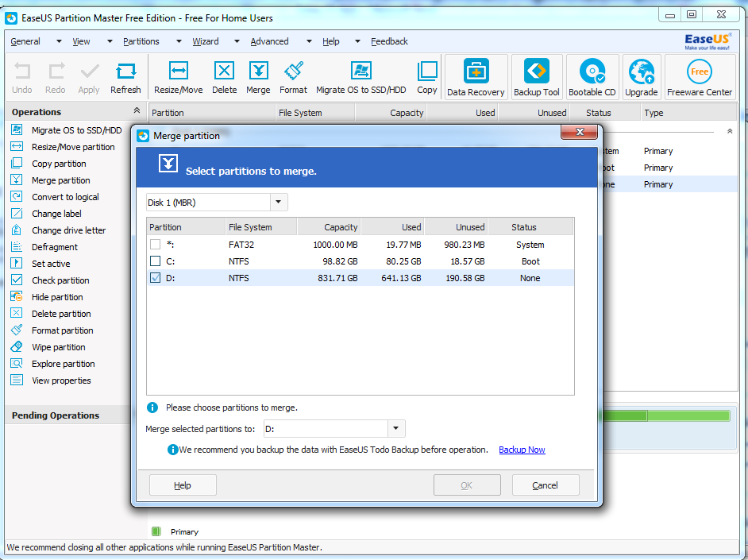Image resolution: width=748 pixels, height=560 pixels.
Task: Open the arrow next to General menu
Action: [59, 41]
